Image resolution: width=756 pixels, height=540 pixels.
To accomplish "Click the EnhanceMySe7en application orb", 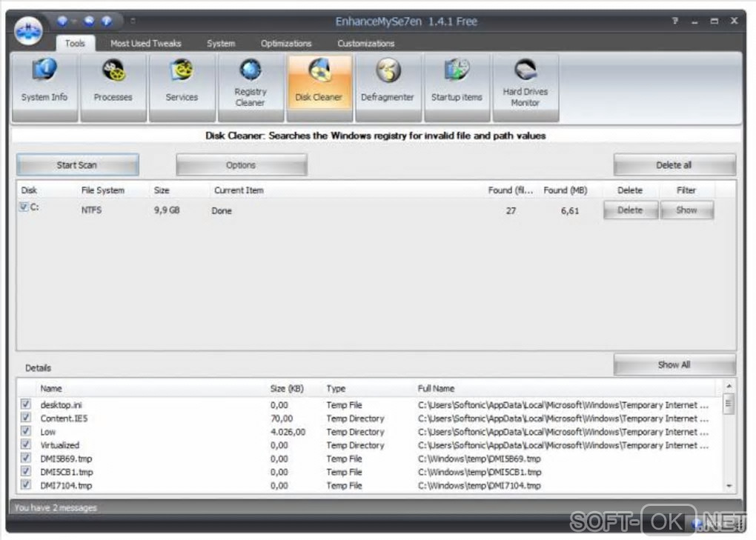I will click(28, 31).
